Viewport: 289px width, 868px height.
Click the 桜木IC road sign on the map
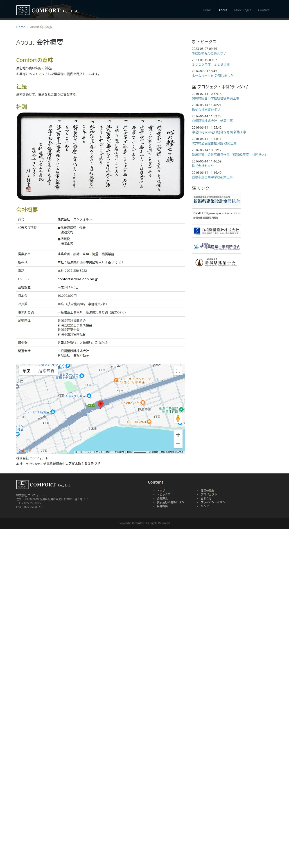92,405
